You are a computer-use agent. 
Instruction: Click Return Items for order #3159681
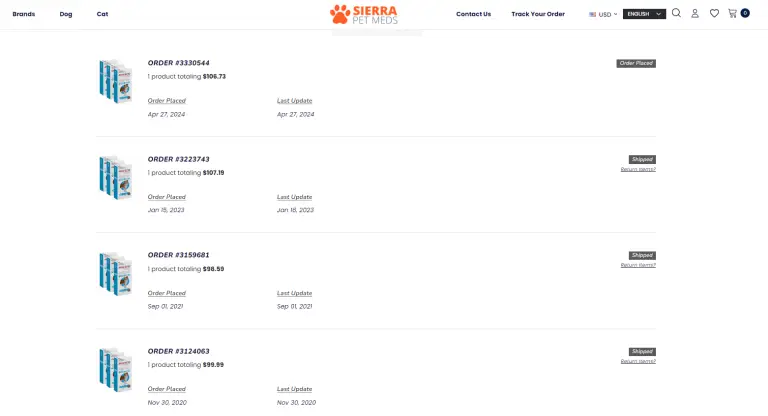(638, 265)
